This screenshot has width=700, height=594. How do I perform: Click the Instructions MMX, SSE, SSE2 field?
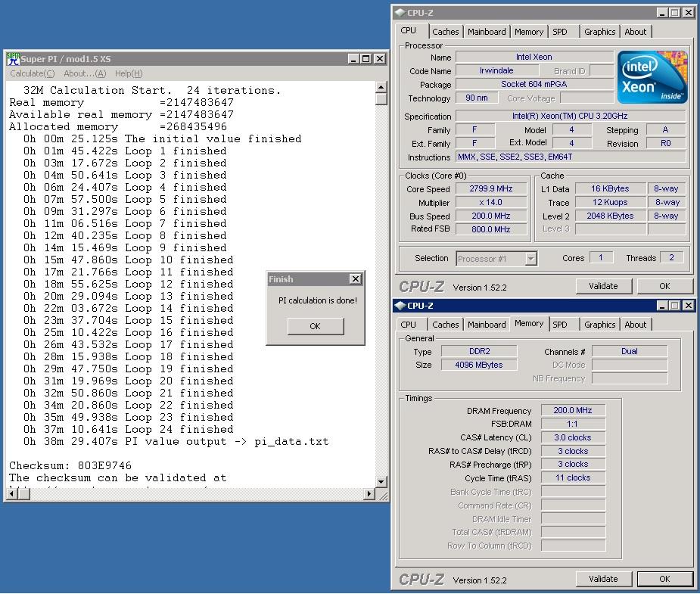[570, 157]
